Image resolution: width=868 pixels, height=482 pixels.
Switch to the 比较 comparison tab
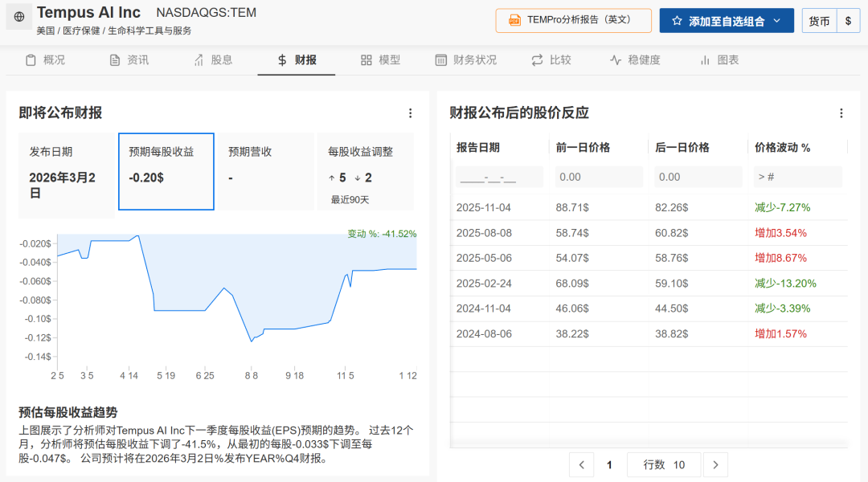pyautogui.click(x=551, y=60)
